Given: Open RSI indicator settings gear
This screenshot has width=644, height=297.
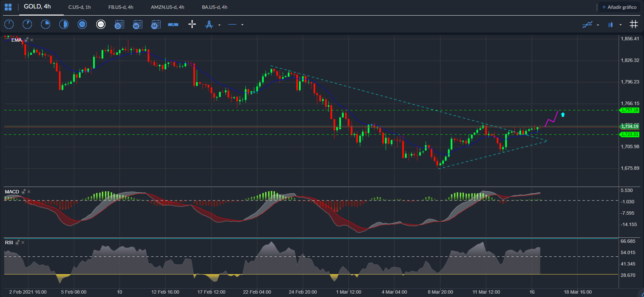Looking at the screenshot, I should pyautogui.click(x=17, y=243).
